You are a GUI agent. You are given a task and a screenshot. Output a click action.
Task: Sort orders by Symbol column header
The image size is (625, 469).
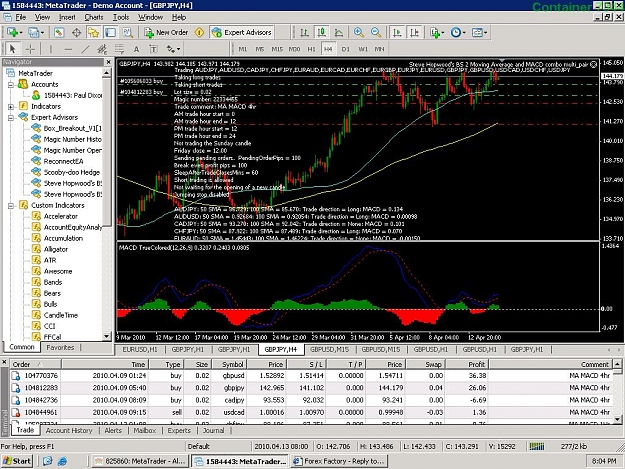pyautogui.click(x=229, y=365)
